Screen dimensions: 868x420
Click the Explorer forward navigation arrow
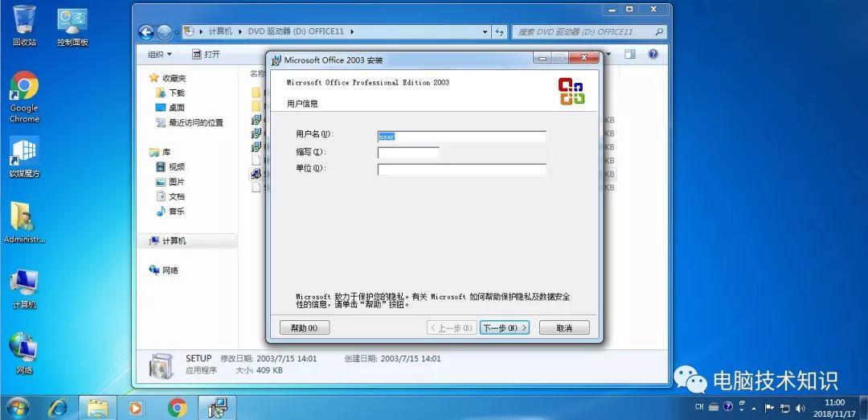coord(163,32)
